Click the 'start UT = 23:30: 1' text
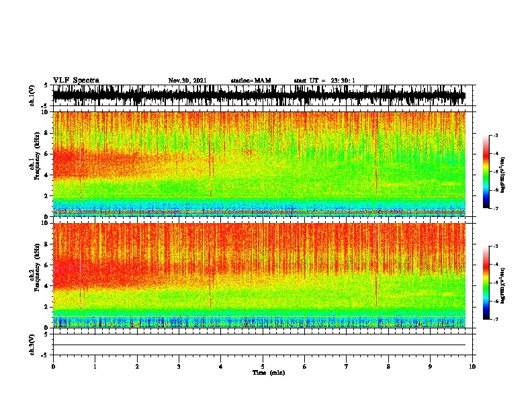This screenshot has height=411, width=532. (x=324, y=81)
